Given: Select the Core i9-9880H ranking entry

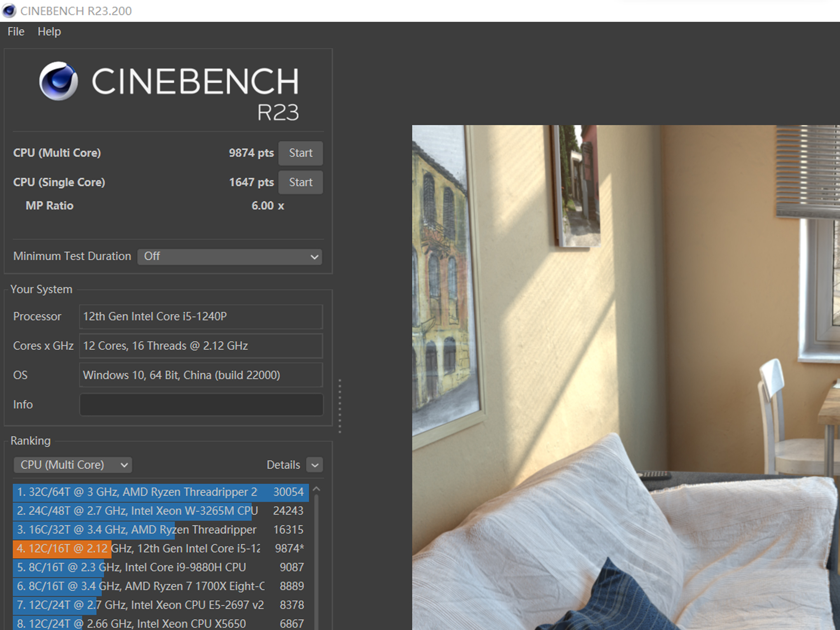Looking at the screenshot, I should click(x=161, y=567).
